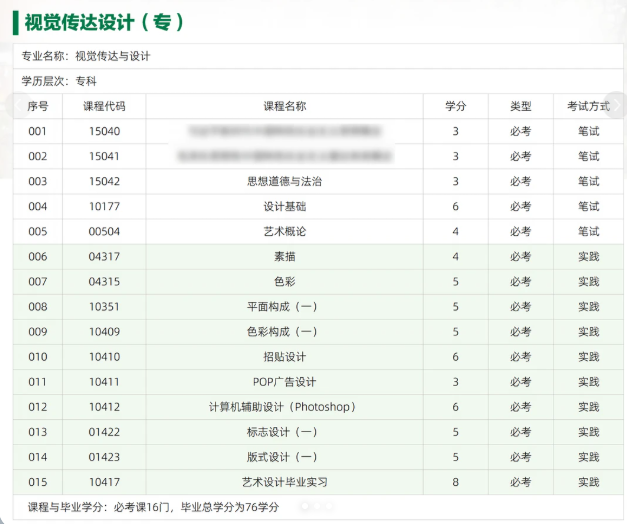
Task: Go to previous slide with left arrow
Action: click(x=18, y=106)
